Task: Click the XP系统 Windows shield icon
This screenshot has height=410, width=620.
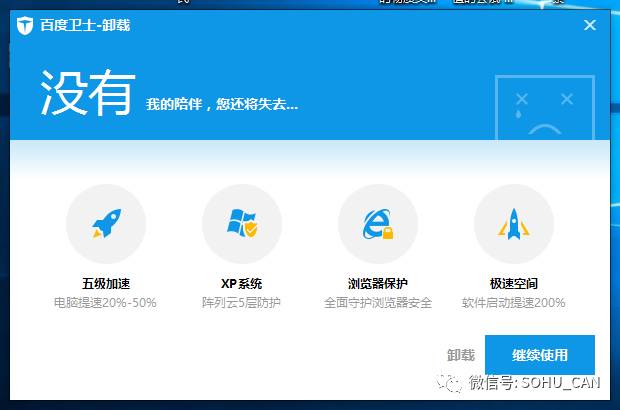Action: point(242,224)
